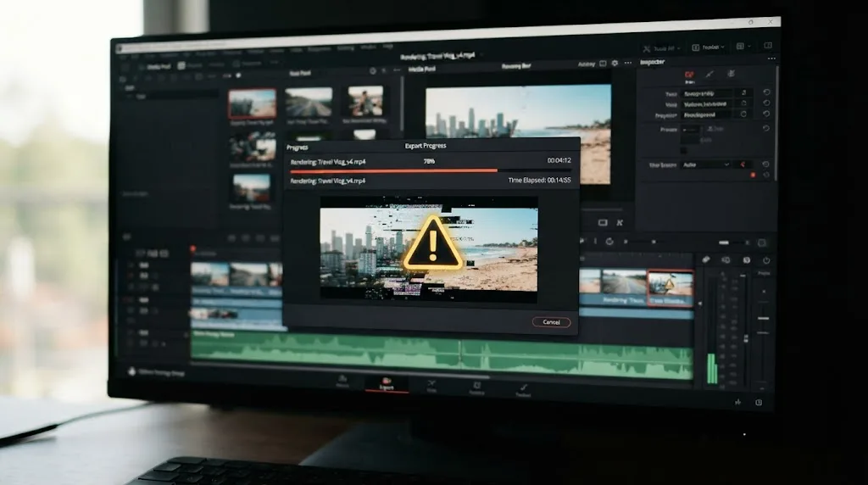Click the Media Pool header label
The image size is (868, 485).
(x=422, y=70)
